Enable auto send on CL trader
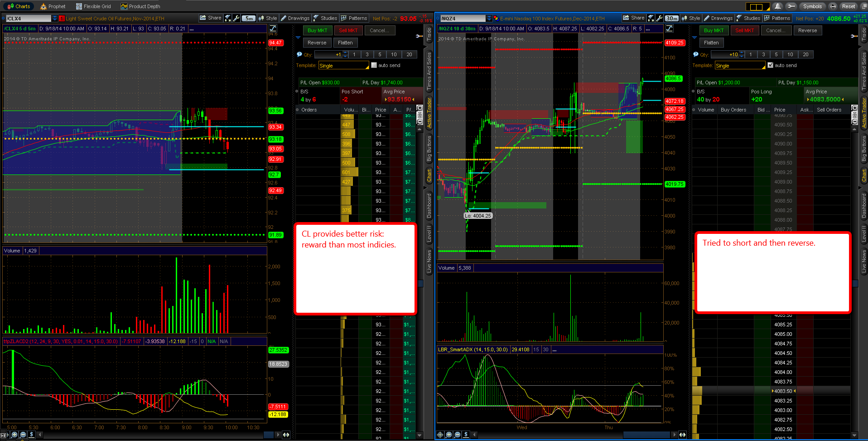 click(x=374, y=65)
